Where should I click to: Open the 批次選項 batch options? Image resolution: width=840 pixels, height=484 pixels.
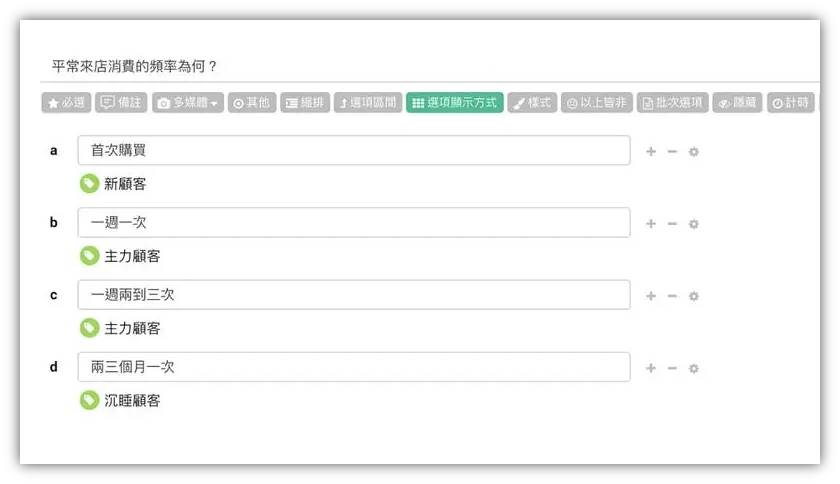click(x=672, y=102)
